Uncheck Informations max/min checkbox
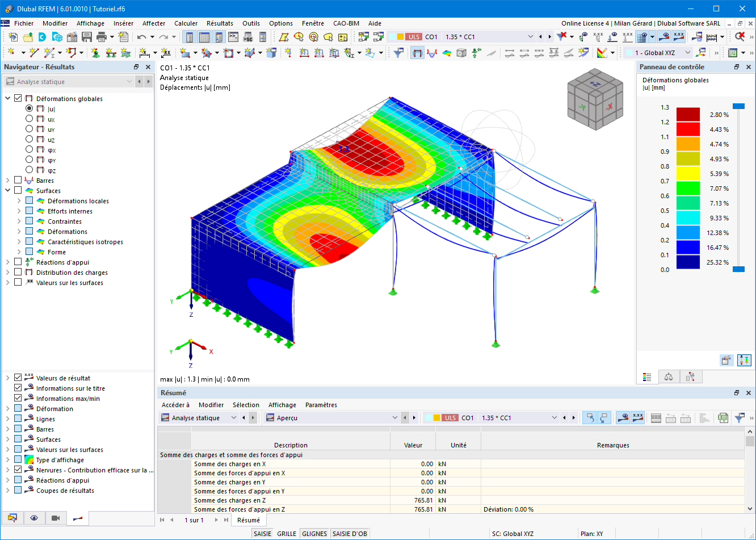Viewport: 756px width, 540px height. (x=18, y=398)
